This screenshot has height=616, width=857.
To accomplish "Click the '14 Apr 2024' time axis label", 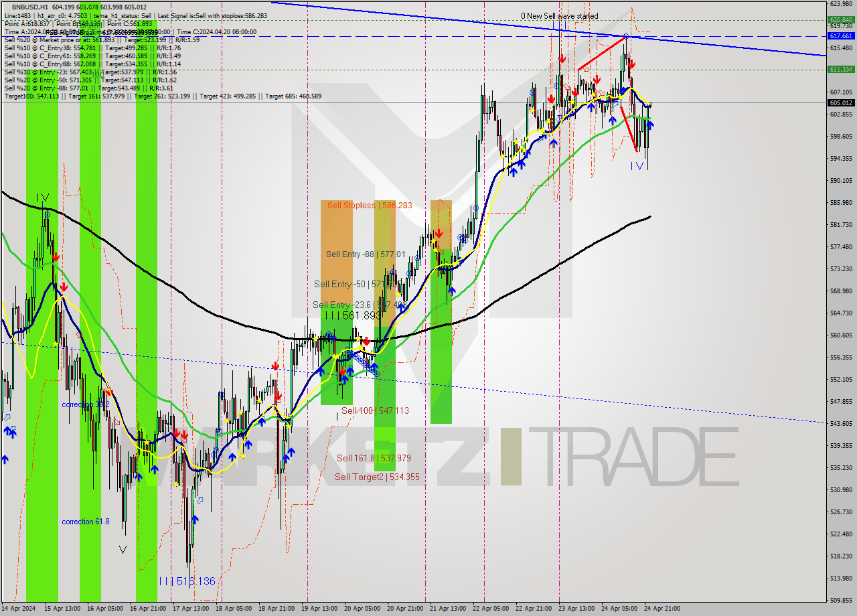I will tap(19, 609).
